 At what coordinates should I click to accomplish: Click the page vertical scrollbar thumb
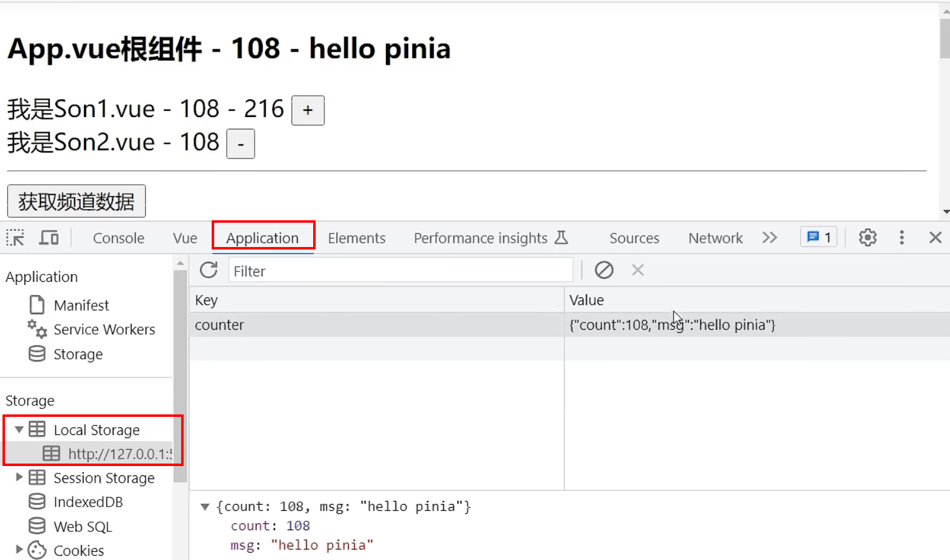click(944, 38)
